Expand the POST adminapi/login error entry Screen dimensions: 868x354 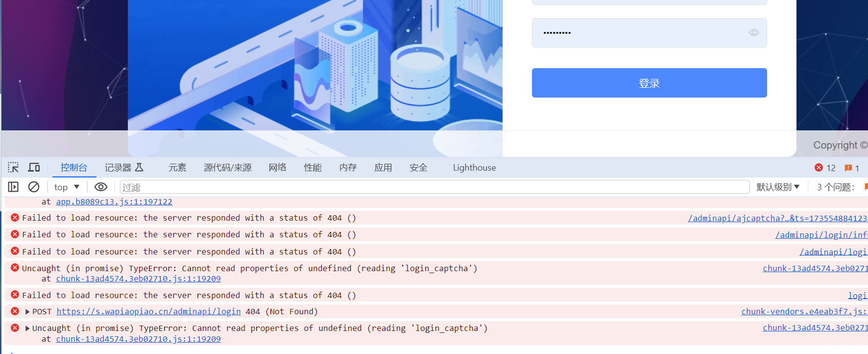(27, 312)
